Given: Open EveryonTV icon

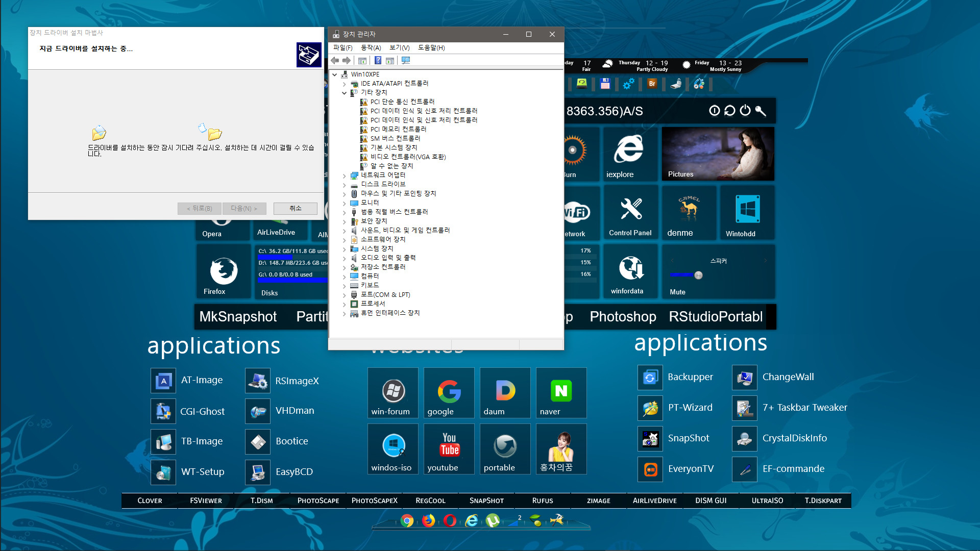Looking at the screenshot, I should (x=650, y=469).
